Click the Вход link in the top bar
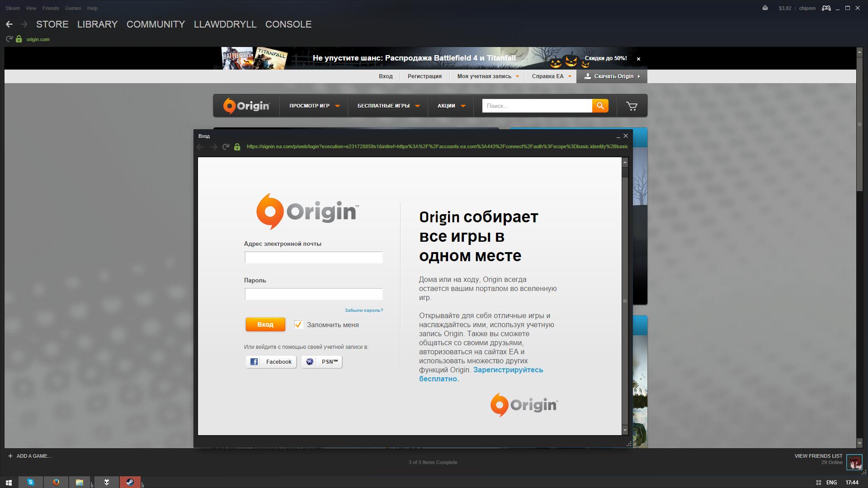868x488 pixels. [386, 76]
